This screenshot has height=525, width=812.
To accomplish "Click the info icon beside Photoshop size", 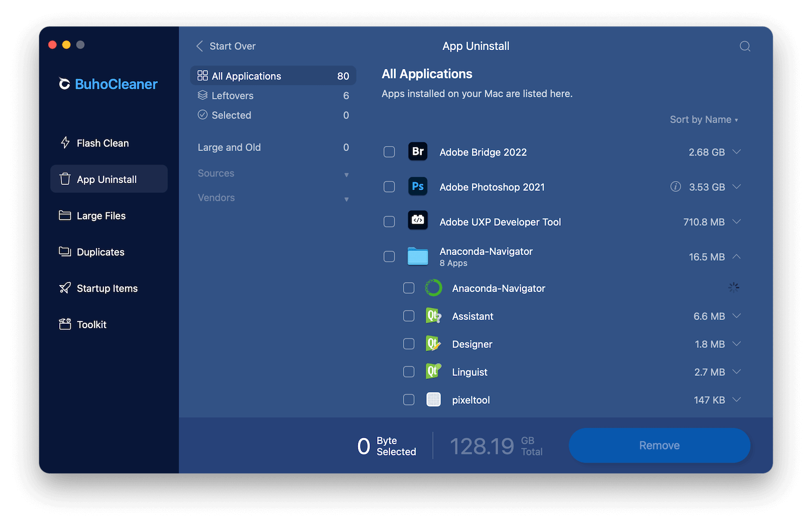I will (675, 187).
